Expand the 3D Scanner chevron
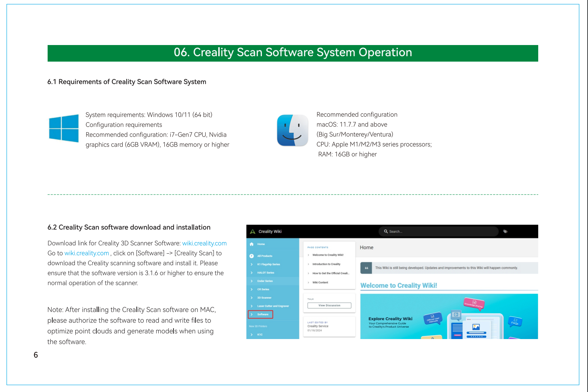 pyautogui.click(x=251, y=298)
